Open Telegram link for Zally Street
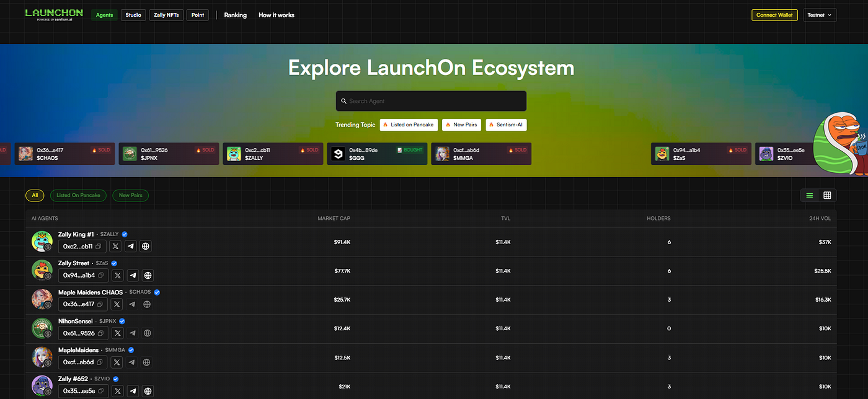Viewport: 868px width, 399px height. [133, 275]
